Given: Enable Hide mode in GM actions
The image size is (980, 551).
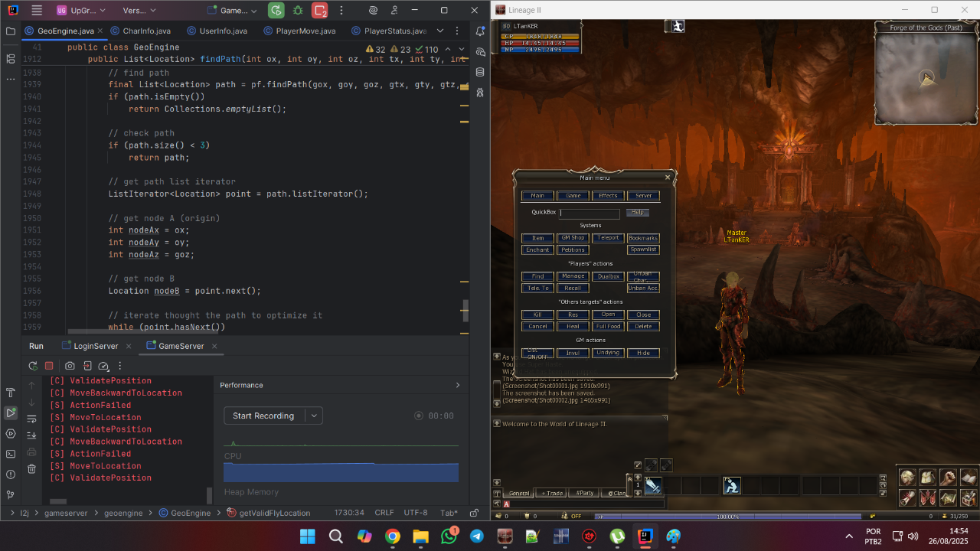Looking at the screenshot, I should [x=643, y=353].
